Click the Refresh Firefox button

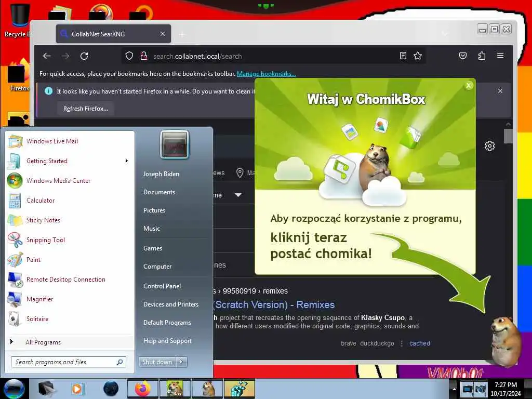coord(86,109)
